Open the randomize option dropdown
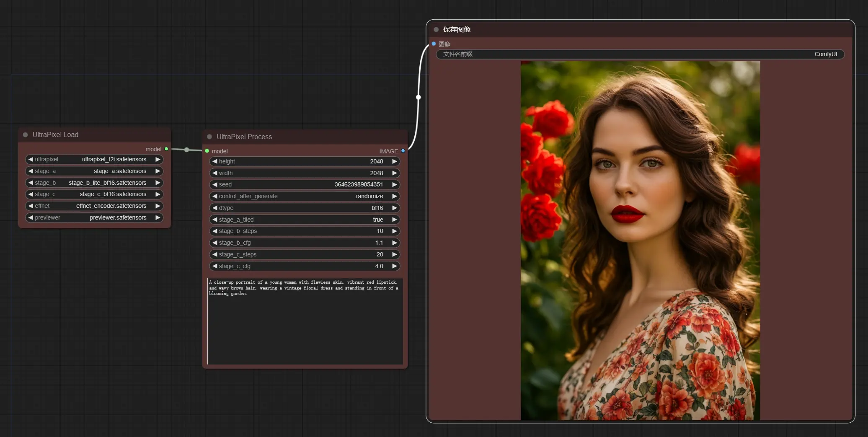Image resolution: width=868 pixels, height=437 pixels. point(369,196)
